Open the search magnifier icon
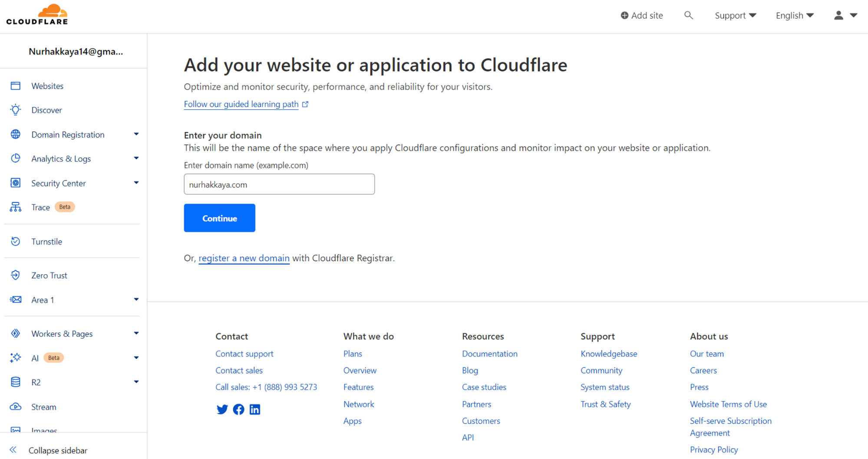868x459 pixels. pos(688,16)
